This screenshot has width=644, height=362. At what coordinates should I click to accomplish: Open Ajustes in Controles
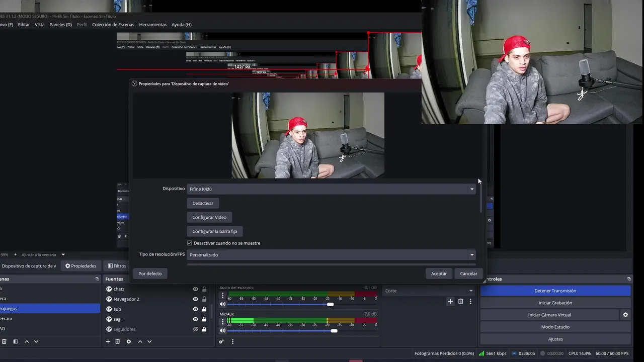(x=555, y=339)
